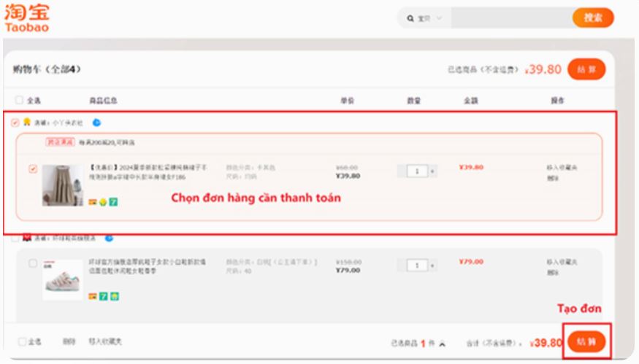This screenshot has height=364, width=639.
Task: Click the sneaker's green 7-day return badge
Action: [x=104, y=296]
